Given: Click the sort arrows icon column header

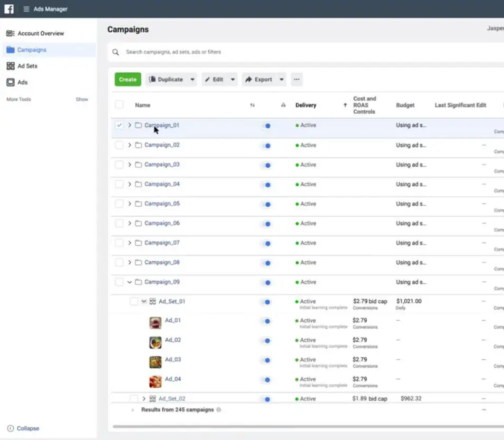Looking at the screenshot, I should click(253, 105).
